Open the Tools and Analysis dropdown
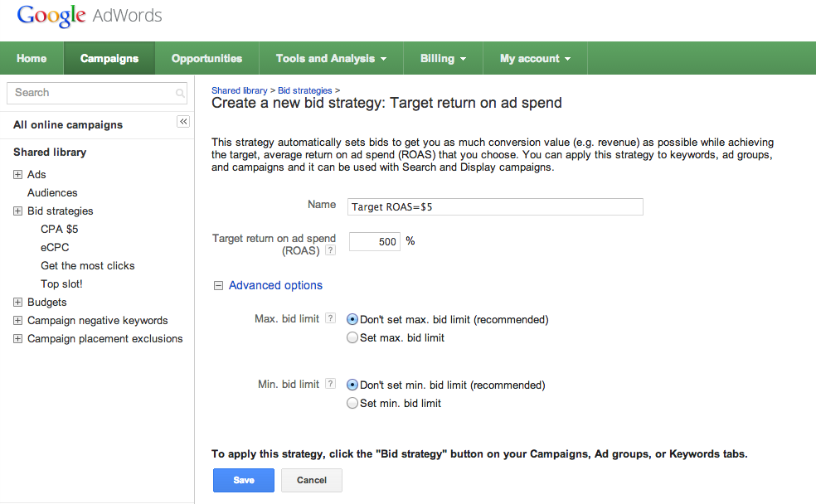This screenshot has width=816, height=504. click(331, 58)
